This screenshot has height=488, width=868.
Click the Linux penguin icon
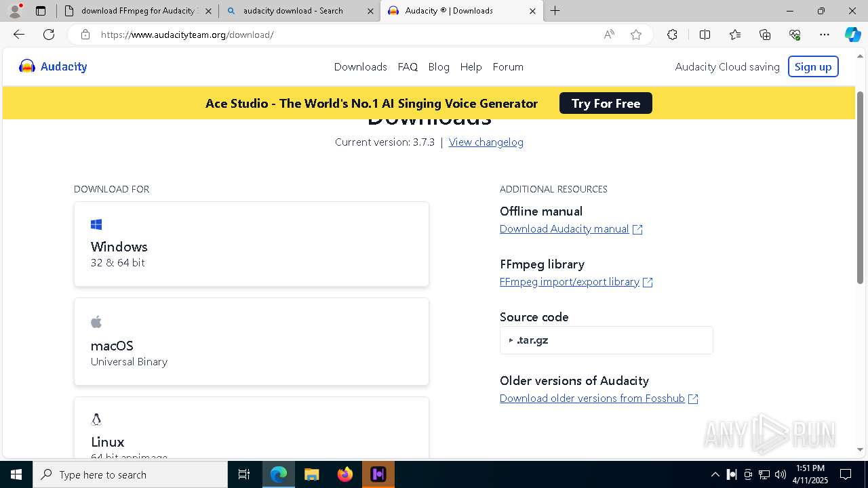point(96,420)
